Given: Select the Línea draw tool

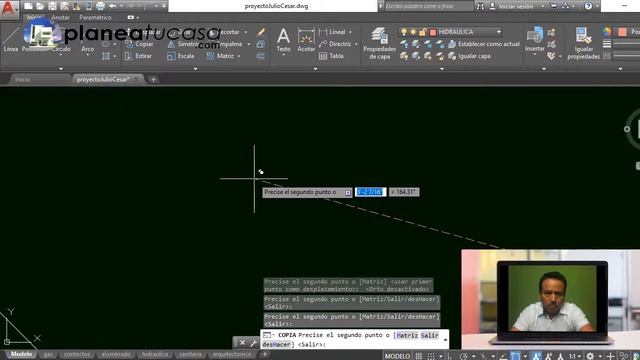Looking at the screenshot, I should pyautogui.click(x=11, y=41).
